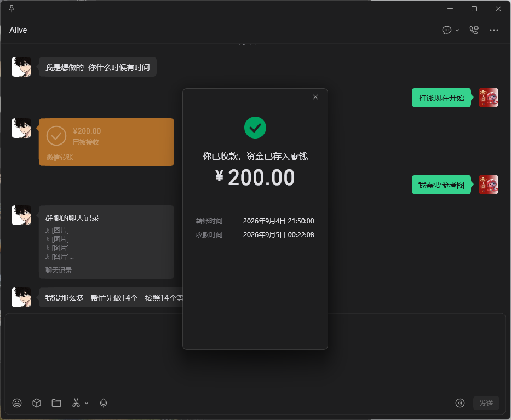The width and height of the screenshot is (511, 420).
Task: Click the circular sound icon beside 发送
Action: [x=460, y=403]
